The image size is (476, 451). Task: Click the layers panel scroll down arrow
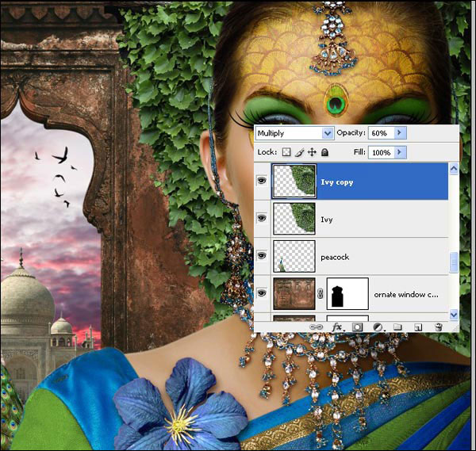click(454, 315)
